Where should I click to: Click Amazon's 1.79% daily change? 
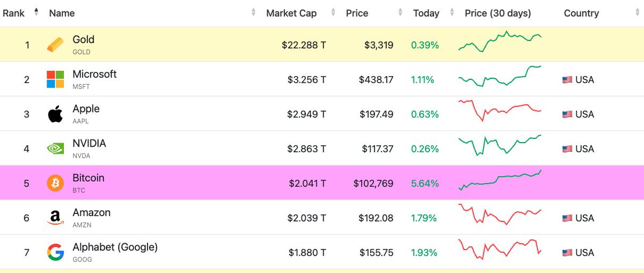tap(425, 218)
